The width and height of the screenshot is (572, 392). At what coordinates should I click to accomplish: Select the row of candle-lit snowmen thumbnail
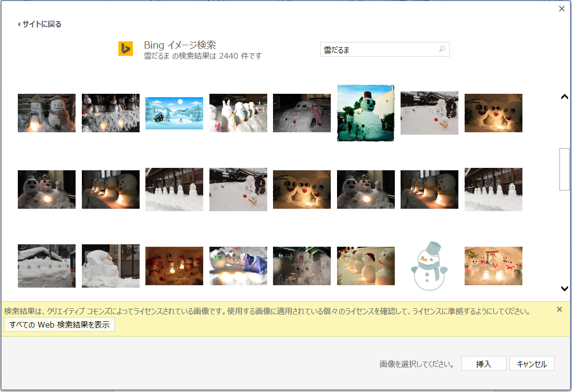(x=365, y=266)
